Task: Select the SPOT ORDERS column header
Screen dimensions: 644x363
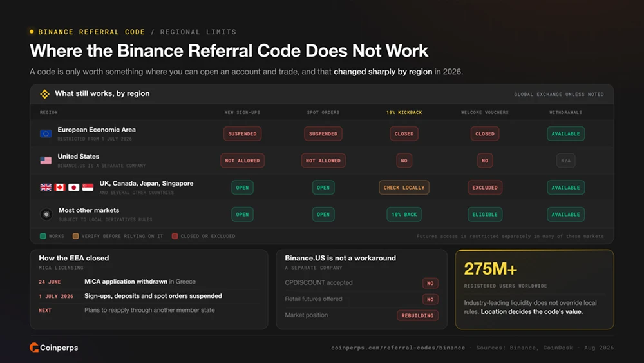Action: click(323, 112)
